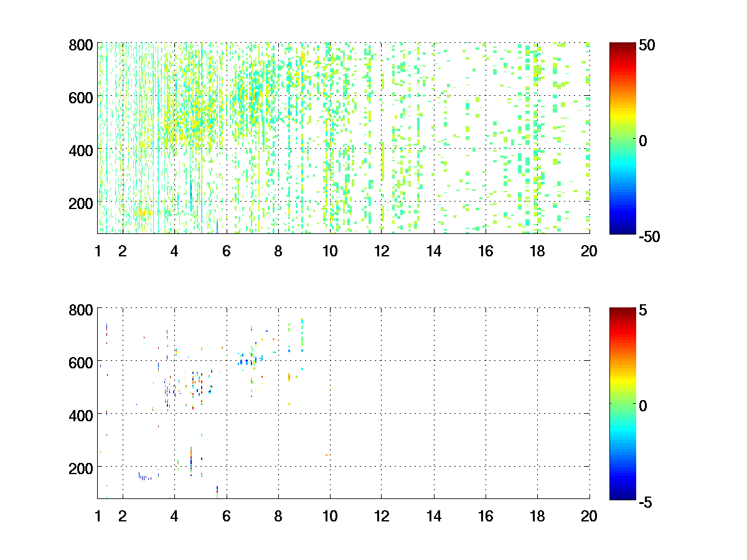Click x-axis tick '18' under lower plot
Screen dimensions: 747x560
pyautogui.click(x=537, y=516)
